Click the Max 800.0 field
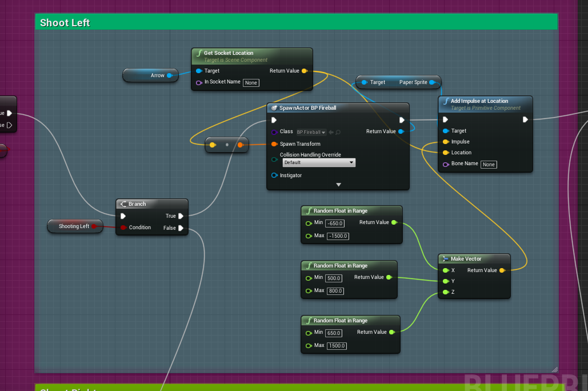Viewport: 588px width, 391px height. click(x=335, y=291)
